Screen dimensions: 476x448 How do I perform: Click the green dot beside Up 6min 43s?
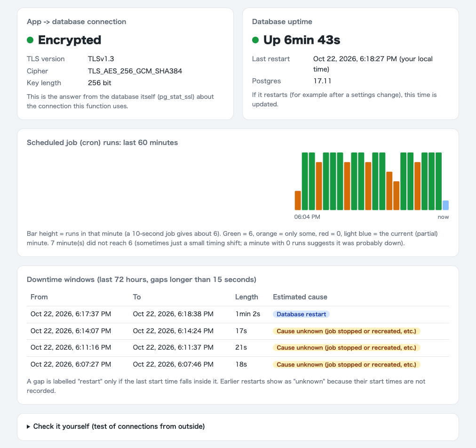point(255,40)
